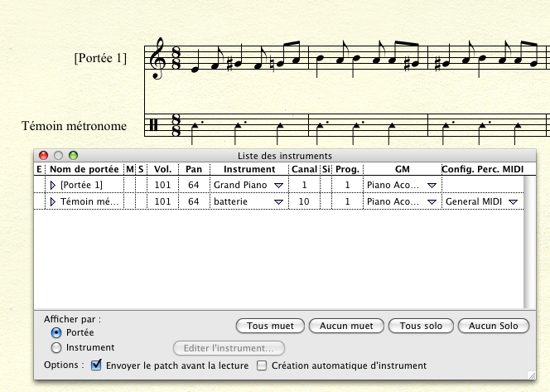Click the treble clef on Portée 1
The width and height of the screenshot is (550, 392).
click(156, 59)
